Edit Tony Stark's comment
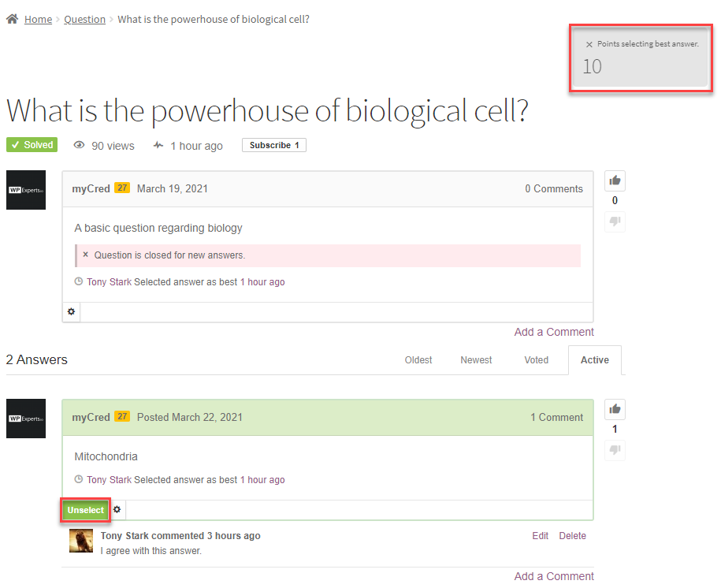The height and width of the screenshot is (588, 721). coord(540,536)
